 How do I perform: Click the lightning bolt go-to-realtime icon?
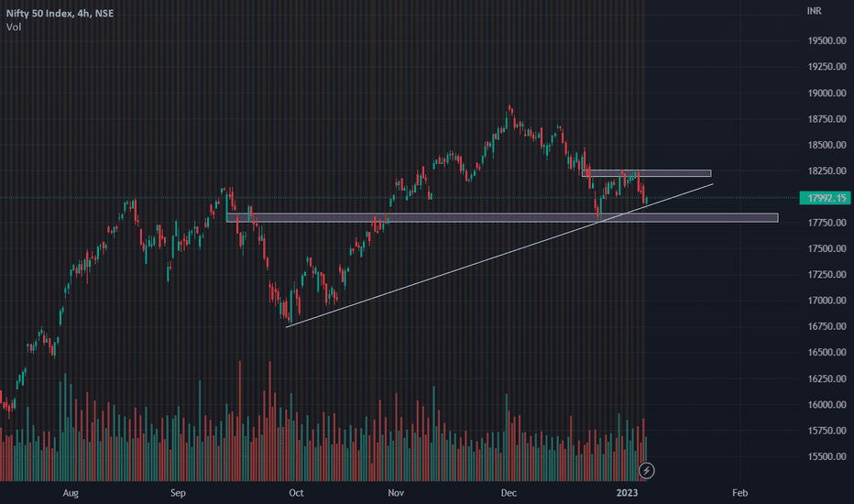647,470
